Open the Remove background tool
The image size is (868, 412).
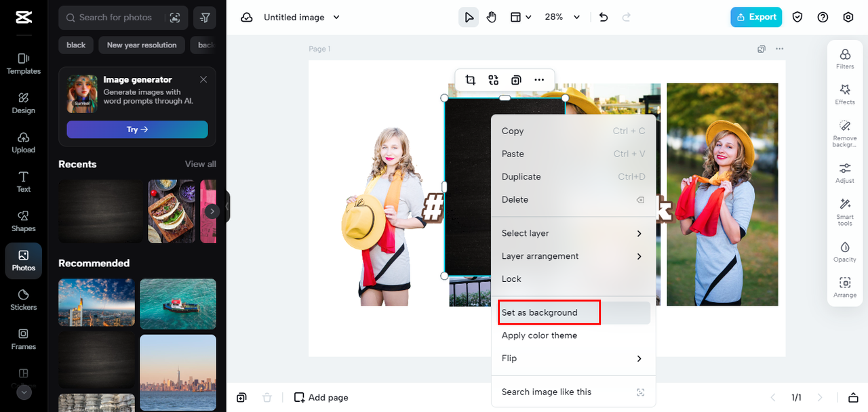[845, 133]
